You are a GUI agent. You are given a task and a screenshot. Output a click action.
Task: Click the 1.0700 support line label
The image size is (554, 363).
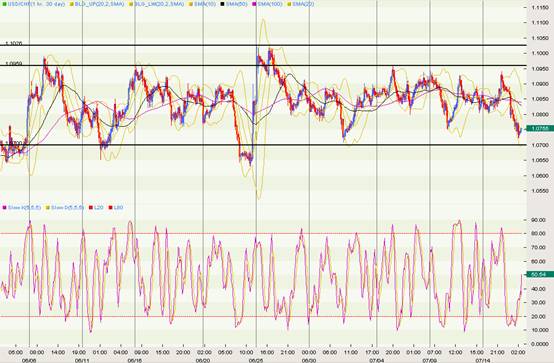13,143
